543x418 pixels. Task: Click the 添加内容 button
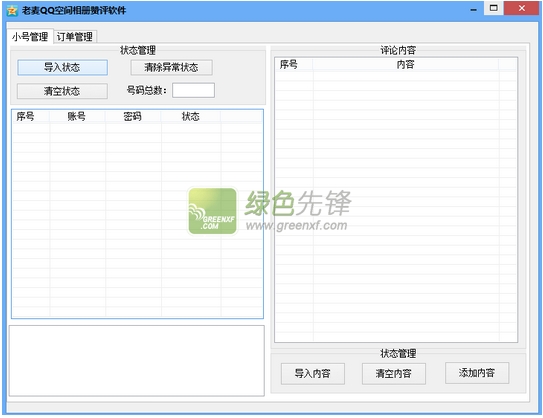477,373
